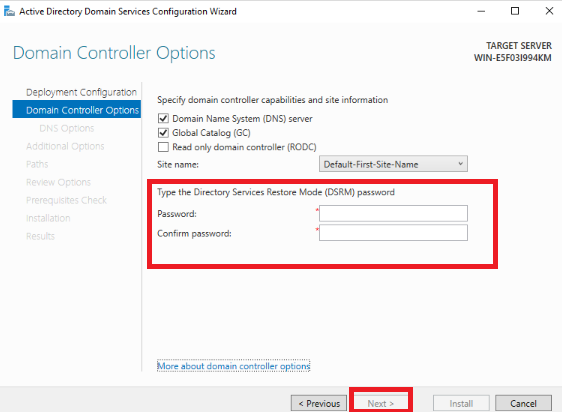
Task: Open the Site name dropdown
Action: pyautogui.click(x=393, y=164)
